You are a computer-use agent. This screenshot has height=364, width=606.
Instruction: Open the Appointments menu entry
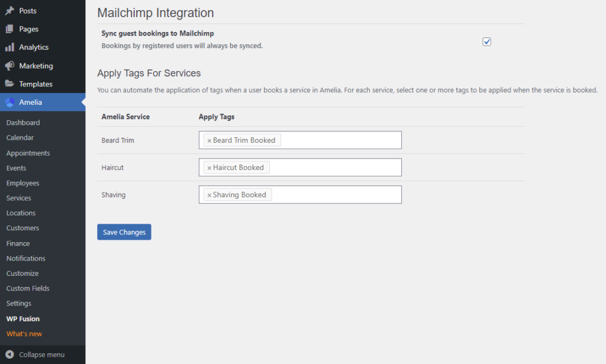point(28,153)
